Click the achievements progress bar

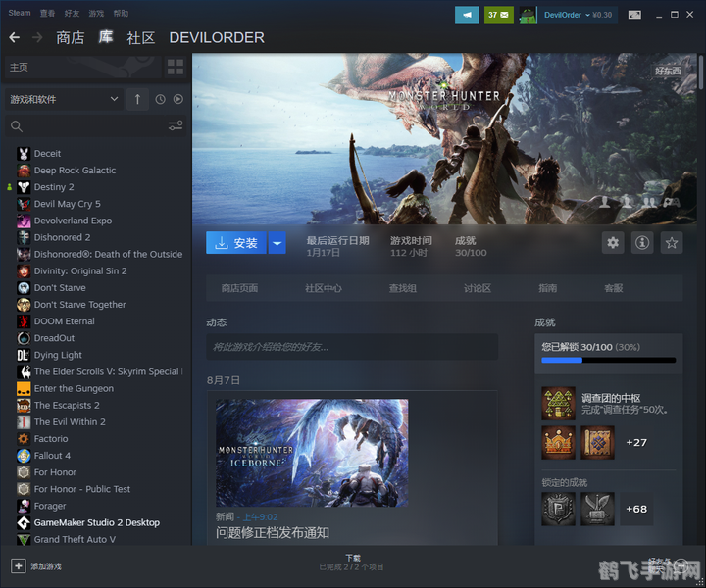coord(608,360)
